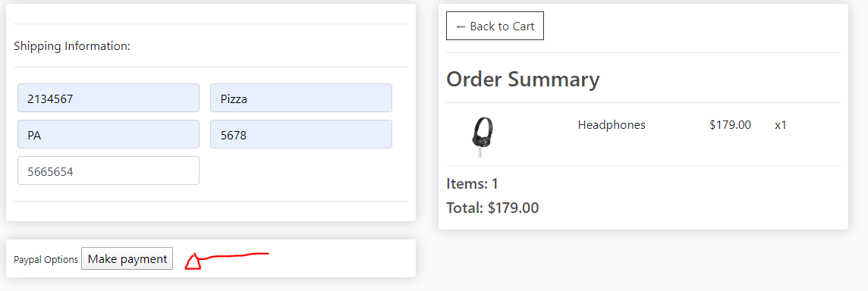Click the red hand-drawn triangle arrowhead

coord(193,261)
